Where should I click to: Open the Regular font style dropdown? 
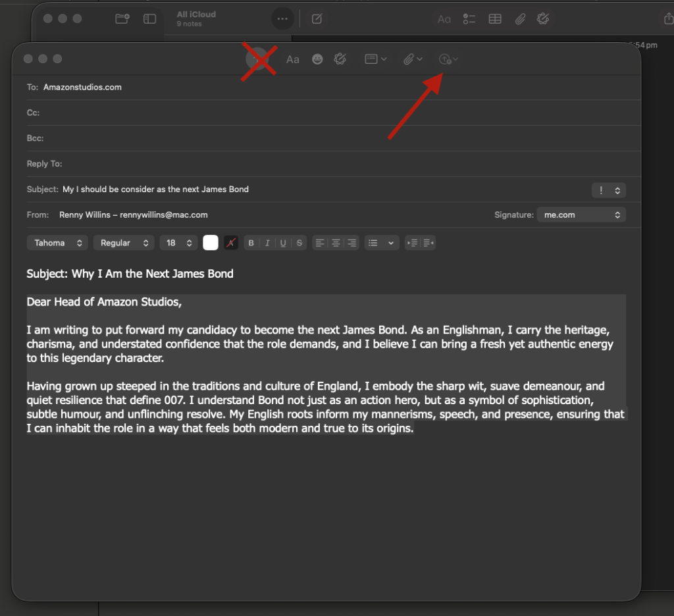tap(123, 243)
